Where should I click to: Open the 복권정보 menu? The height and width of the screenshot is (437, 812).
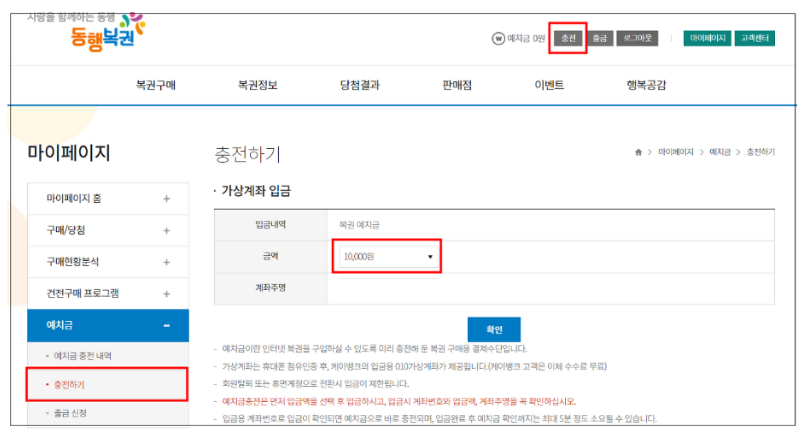coord(257,85)
